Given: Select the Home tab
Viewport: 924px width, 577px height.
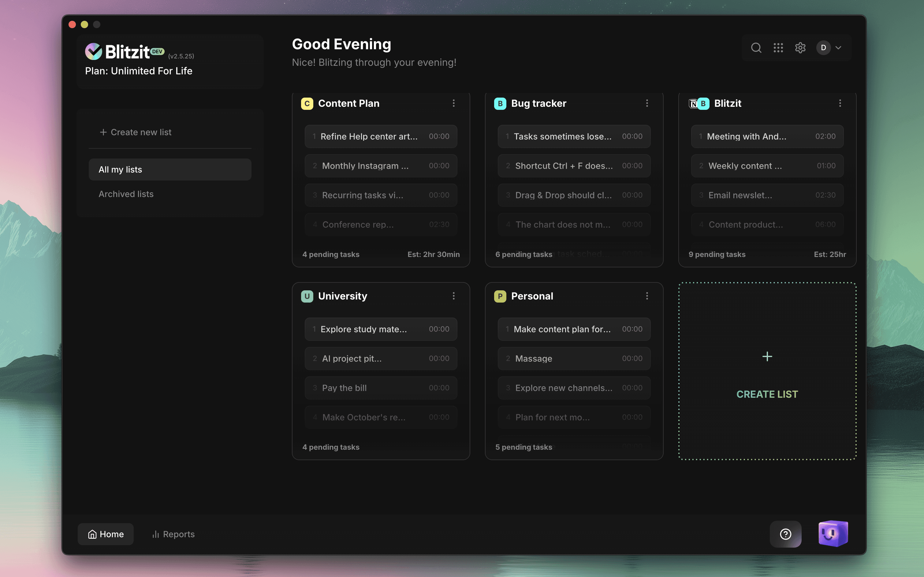Looking at the screenshot, I should pos(106,534).
